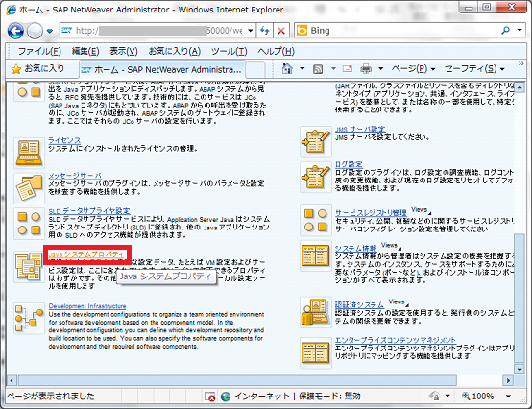Click the JMS サーバ設定 clipboard icon
The image size is (532, 409).
(x=316, y=142)
